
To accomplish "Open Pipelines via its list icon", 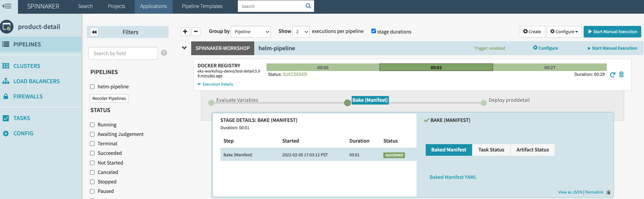I will 6,44.
